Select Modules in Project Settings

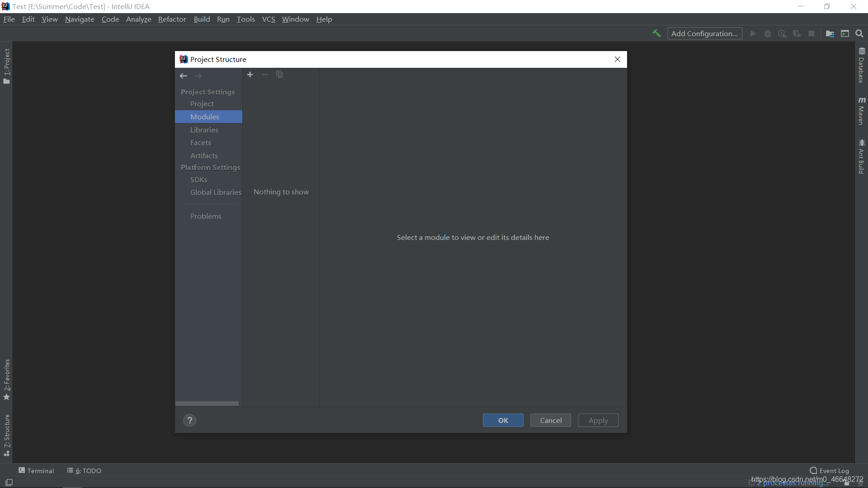pyautogui.click(x=208, y=117)
